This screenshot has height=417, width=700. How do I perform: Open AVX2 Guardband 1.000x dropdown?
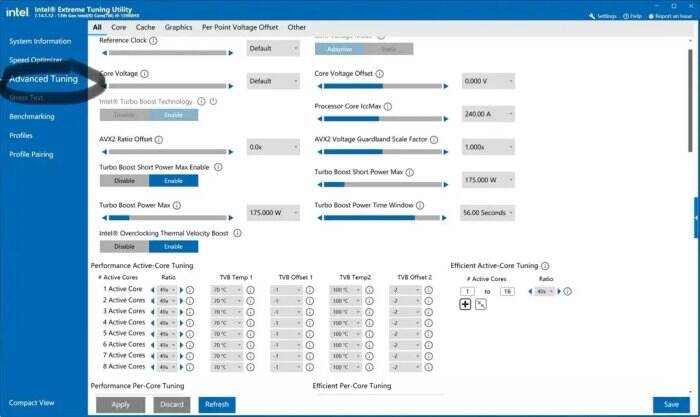pos(488,147)
